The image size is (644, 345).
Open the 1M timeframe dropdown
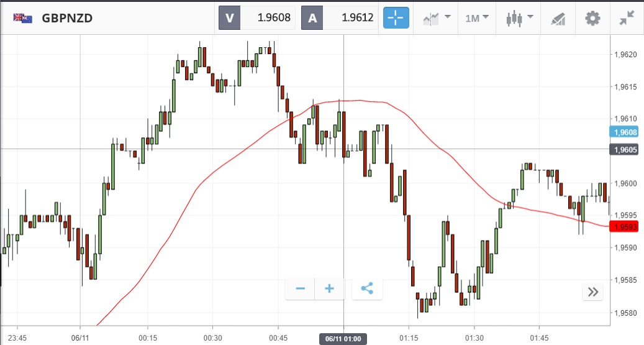[x=476, y=17]
